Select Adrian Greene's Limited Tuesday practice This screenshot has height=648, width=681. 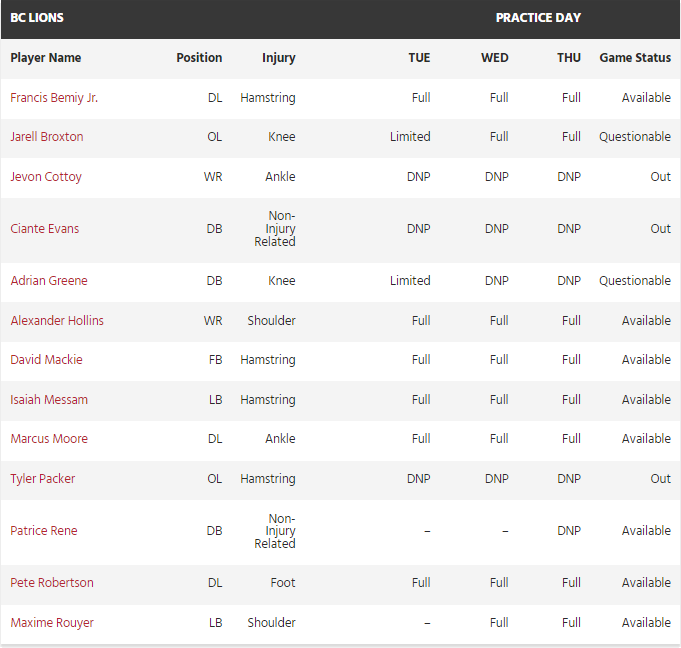pos(410,281)
